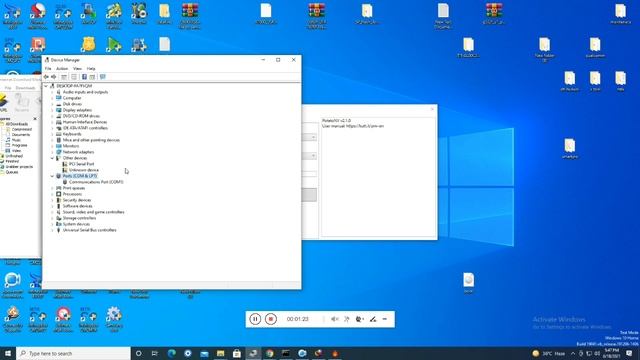This screenshot has width=640, height=360.
Task: Open the pen annotation tool on recording toolbar
Action: pos(373,319)
